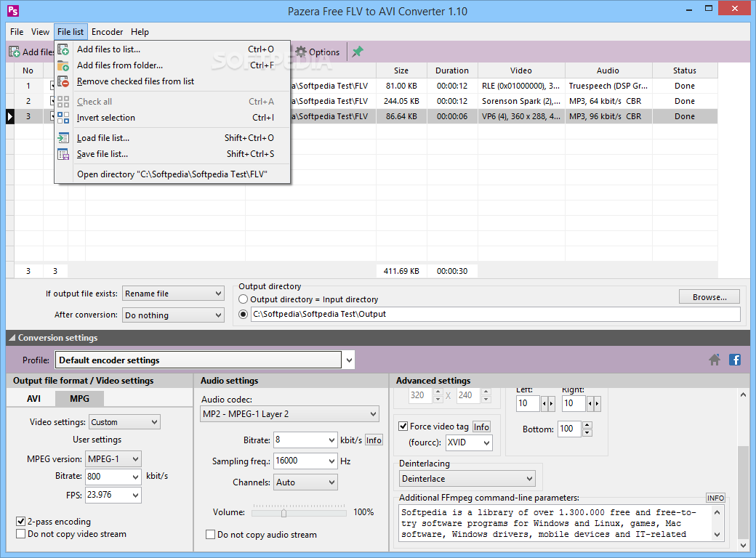Image resolution: width=756 pixels, height=558 pixels.
Task: Click the Duration column header
Action: coord(451,70)
